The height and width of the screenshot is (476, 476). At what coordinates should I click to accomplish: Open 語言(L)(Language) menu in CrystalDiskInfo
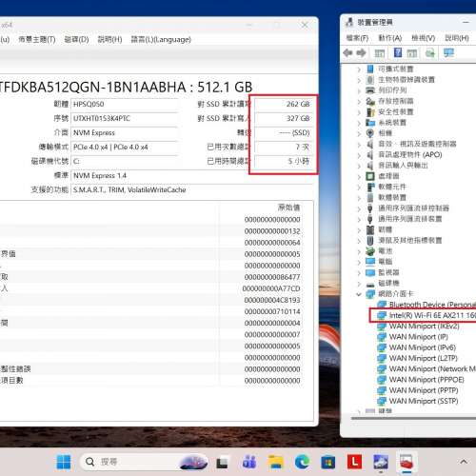tap(161, 39)
